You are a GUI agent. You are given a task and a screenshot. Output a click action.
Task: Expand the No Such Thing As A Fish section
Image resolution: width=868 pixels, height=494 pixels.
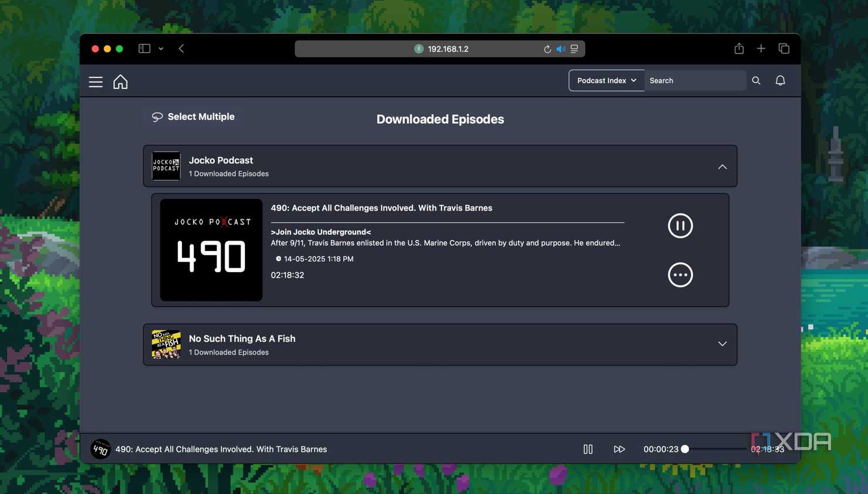coord(722,344)
